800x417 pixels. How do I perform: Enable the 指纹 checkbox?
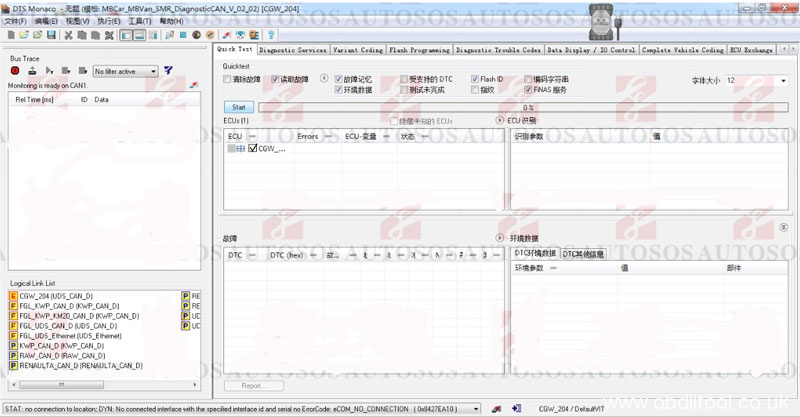point(475,90)
